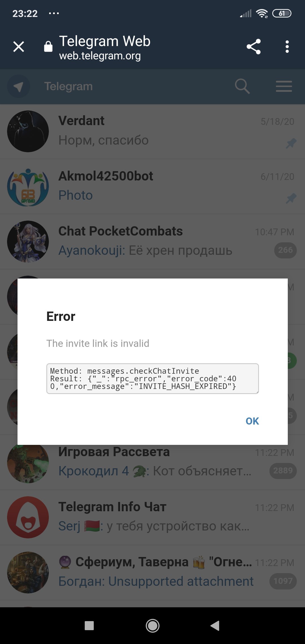This screenshot has height=644, width=305.
Task: Tap the padlock site security icon
Action: pos(48,46)
